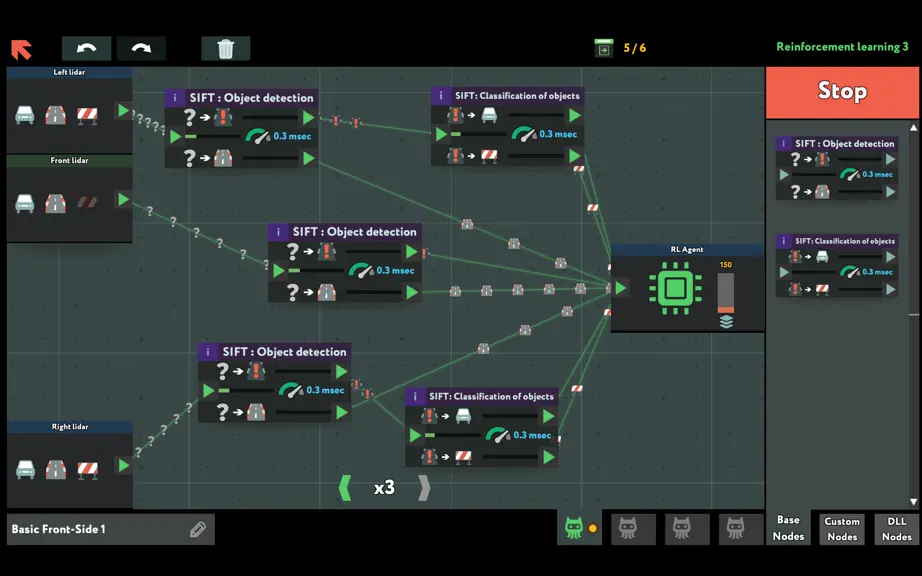922x576 pixels.
Task: Click the red back arrow icon
Action: click(21, 49)
